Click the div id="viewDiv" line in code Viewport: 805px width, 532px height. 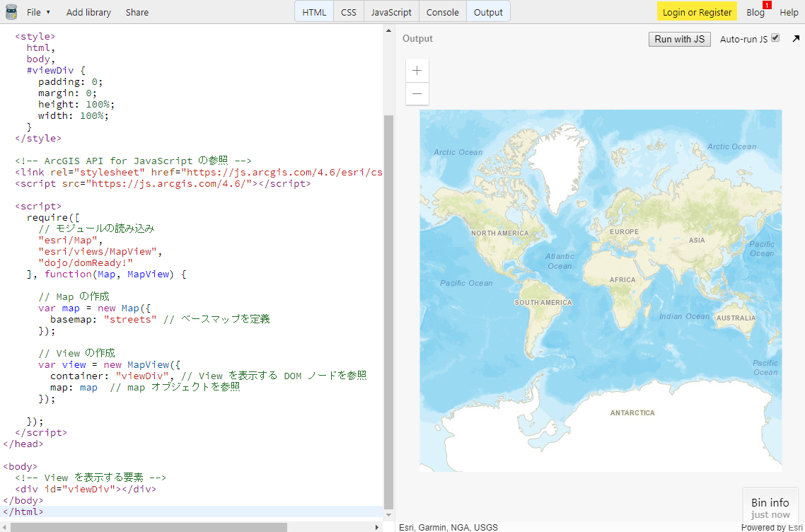click(86, 489)
